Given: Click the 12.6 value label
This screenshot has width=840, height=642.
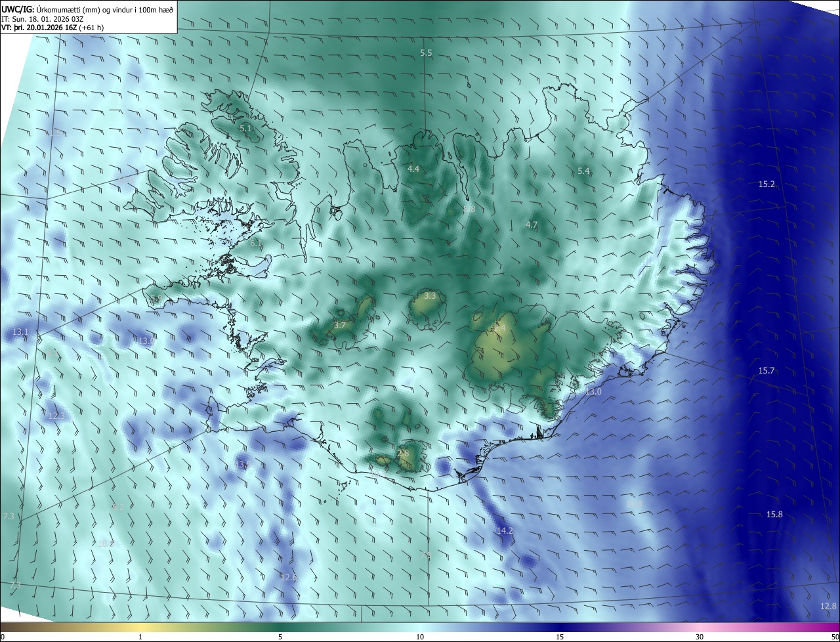Looking at the screenshot, I should click(x=289, y=577).
